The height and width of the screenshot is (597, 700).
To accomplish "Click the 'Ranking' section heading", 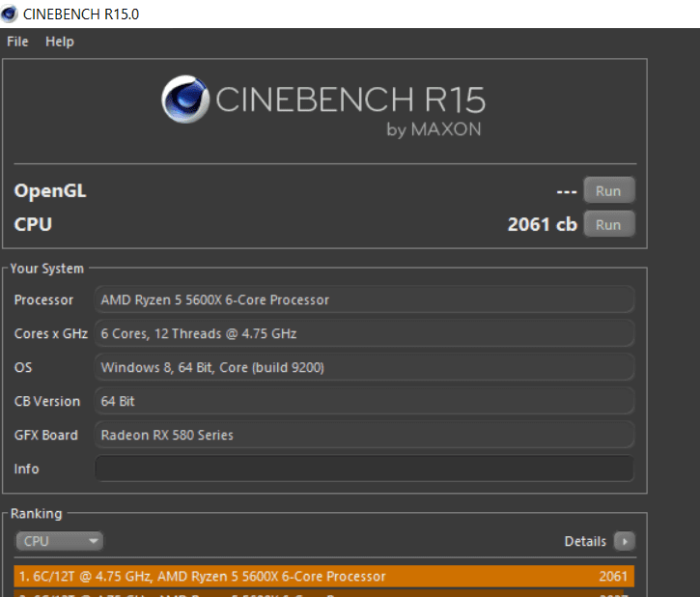I will click(36, 514).
